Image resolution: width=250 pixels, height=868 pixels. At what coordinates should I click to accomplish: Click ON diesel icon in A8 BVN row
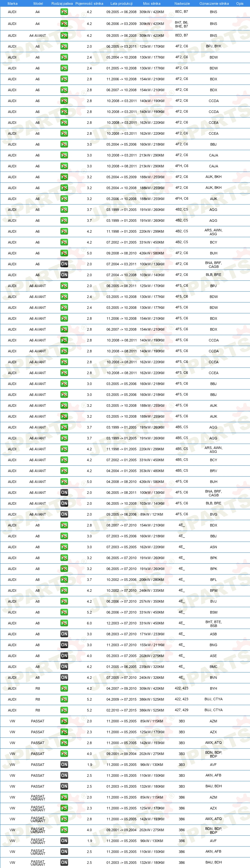click(64, 678)
